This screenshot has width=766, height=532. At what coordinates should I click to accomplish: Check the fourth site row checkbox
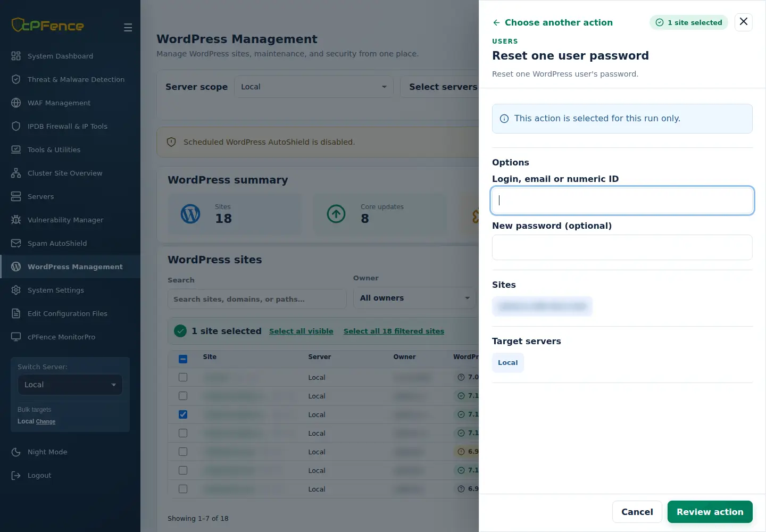pyautogui.click(x=183, y=433)
